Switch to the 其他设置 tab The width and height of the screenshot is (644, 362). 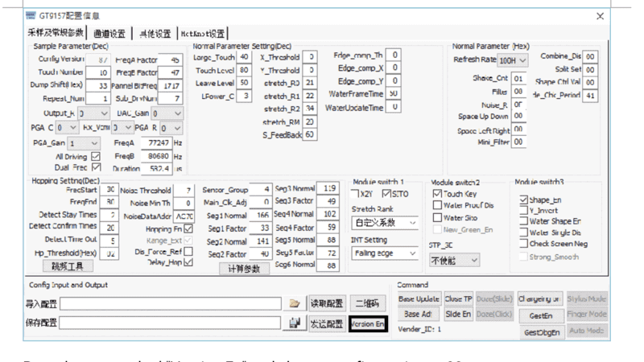click(155, 34)
